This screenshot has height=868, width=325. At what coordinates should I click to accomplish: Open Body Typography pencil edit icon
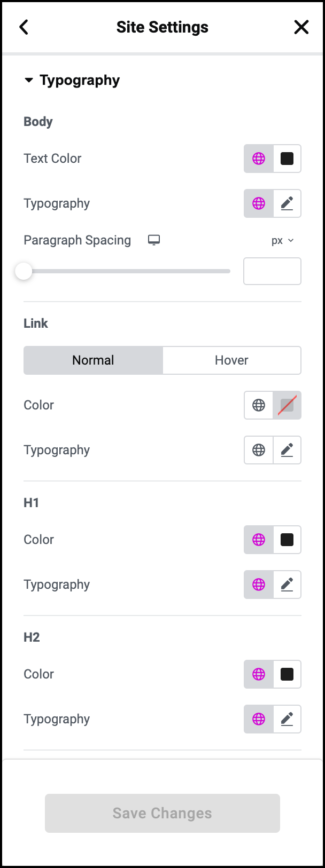coord(287,203)
